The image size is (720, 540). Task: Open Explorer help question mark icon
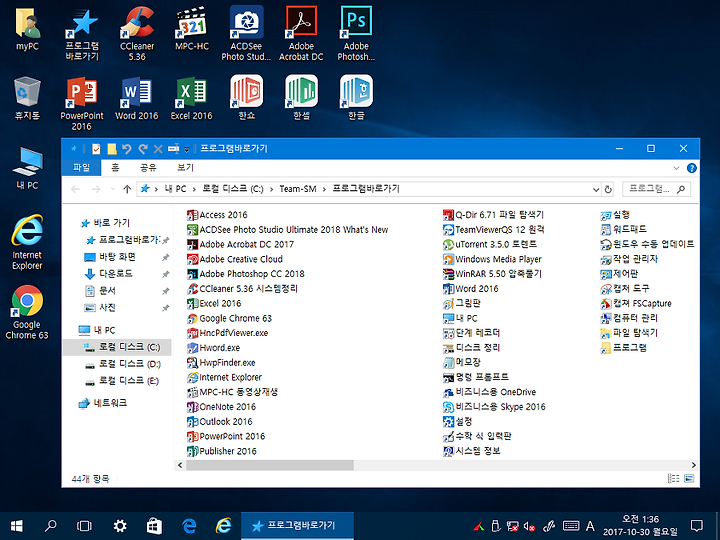point(692,168)
